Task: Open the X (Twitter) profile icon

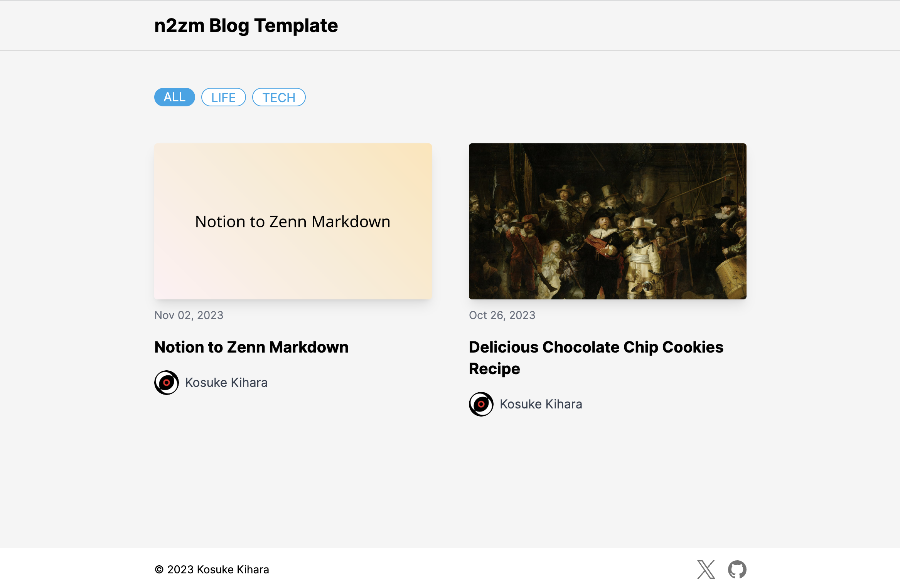Action: click(706, 569)
